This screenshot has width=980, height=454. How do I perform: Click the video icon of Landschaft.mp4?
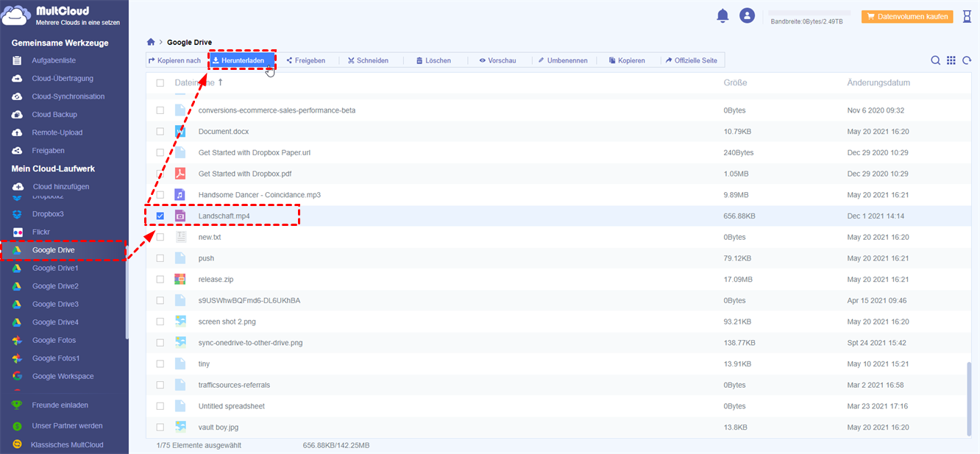point(180,216)
